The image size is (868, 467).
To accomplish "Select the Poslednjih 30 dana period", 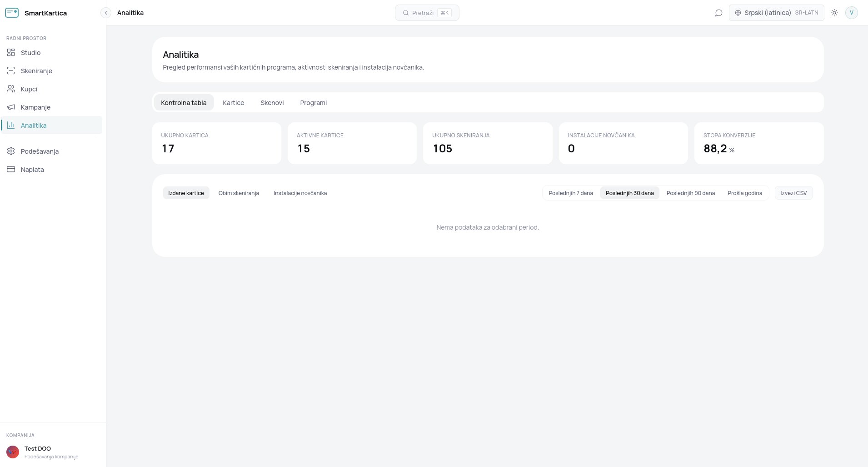I will (630, 193).
